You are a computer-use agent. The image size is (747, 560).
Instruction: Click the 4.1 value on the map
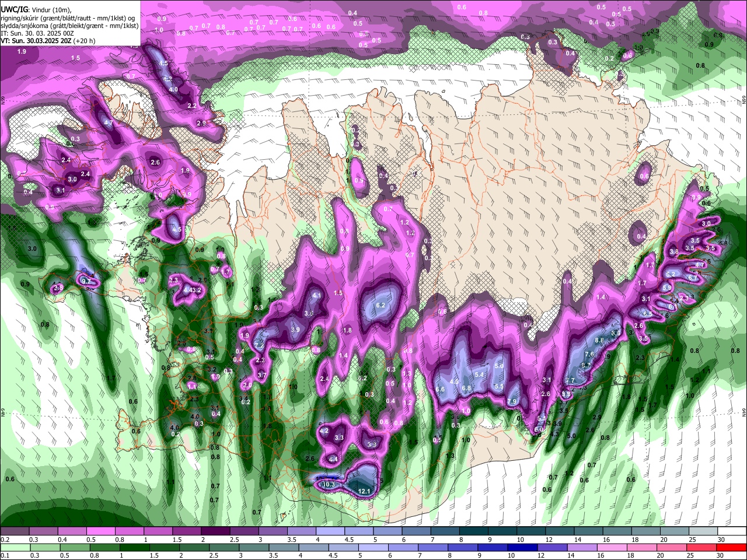317,296
